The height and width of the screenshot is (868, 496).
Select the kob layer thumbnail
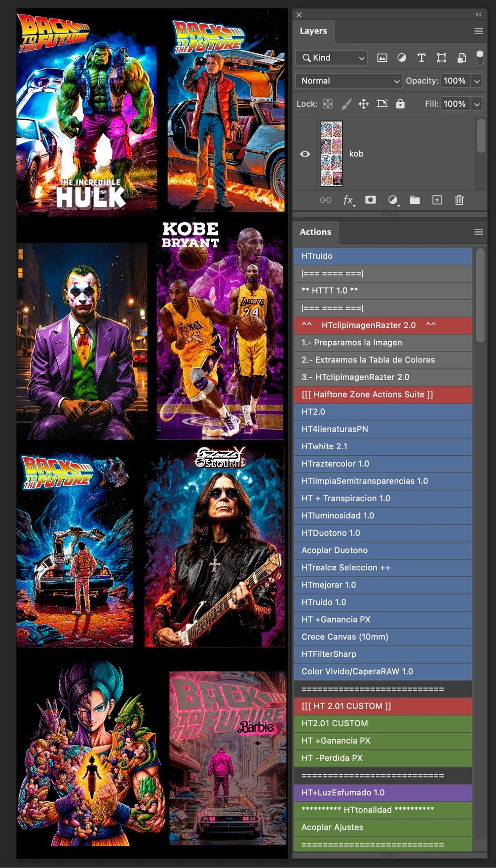tap(332, 154)
